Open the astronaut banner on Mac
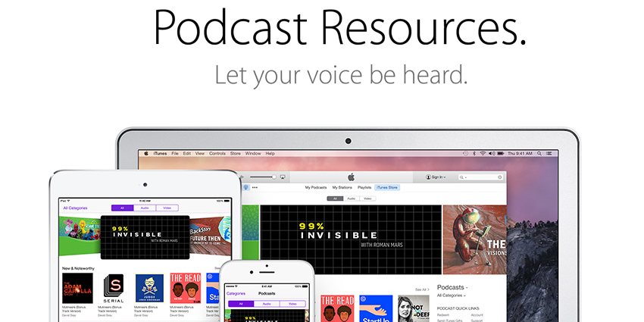 click(475, 240)
